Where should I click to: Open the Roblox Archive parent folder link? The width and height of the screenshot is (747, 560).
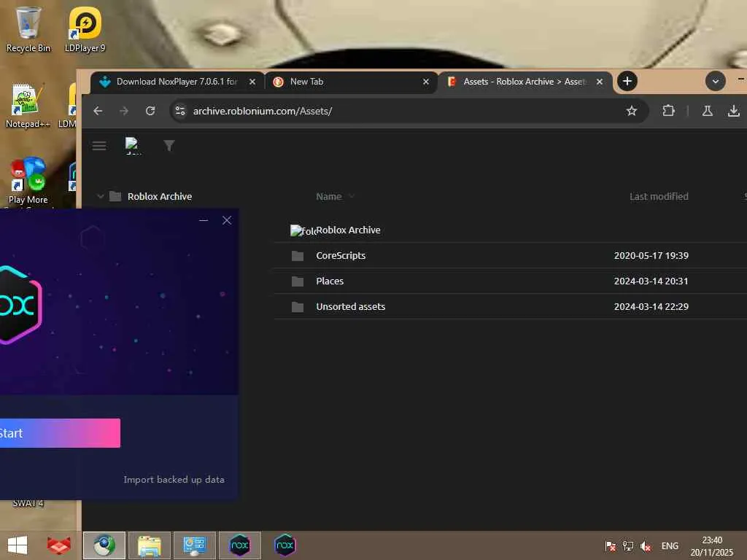pyautogui.click(x=348, y=230)
